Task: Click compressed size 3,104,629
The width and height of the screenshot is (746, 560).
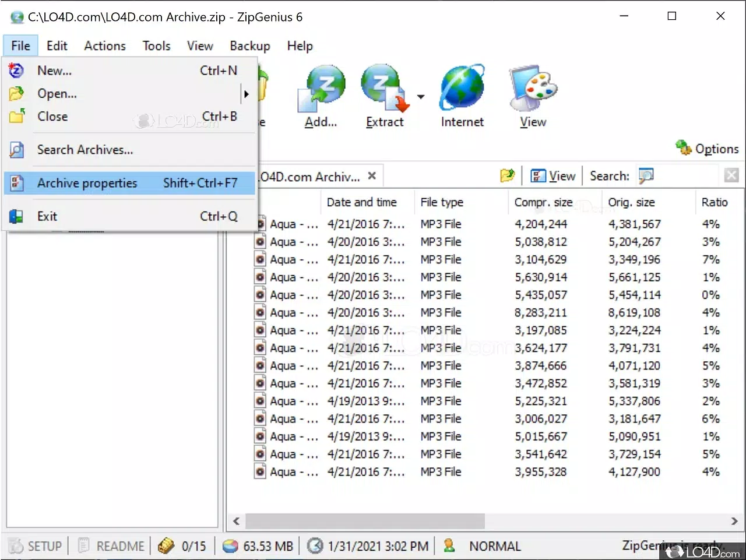Action: 540,259
